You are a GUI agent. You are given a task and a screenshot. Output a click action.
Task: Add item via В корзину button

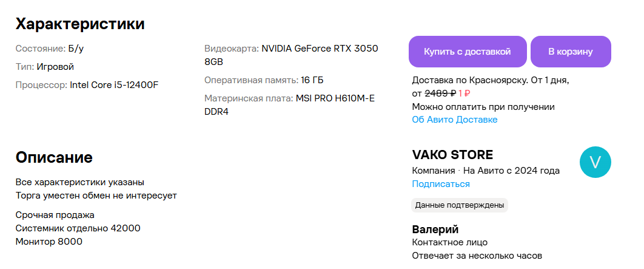coord(571,52)
